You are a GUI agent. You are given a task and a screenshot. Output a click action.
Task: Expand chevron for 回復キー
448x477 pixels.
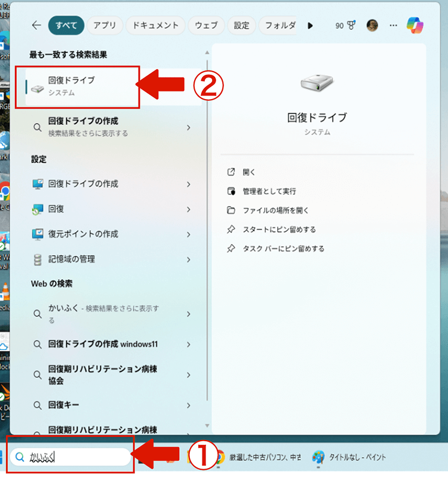[x=189, y=405]
